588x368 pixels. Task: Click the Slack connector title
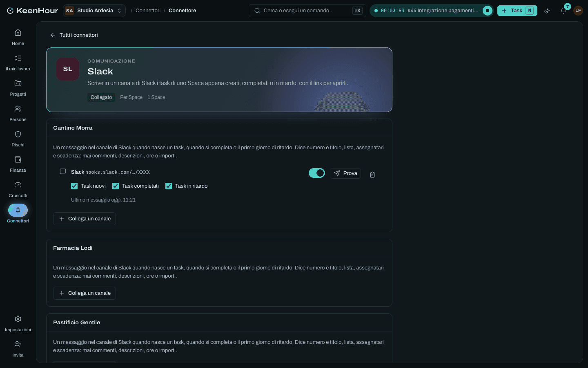(100, 72)
